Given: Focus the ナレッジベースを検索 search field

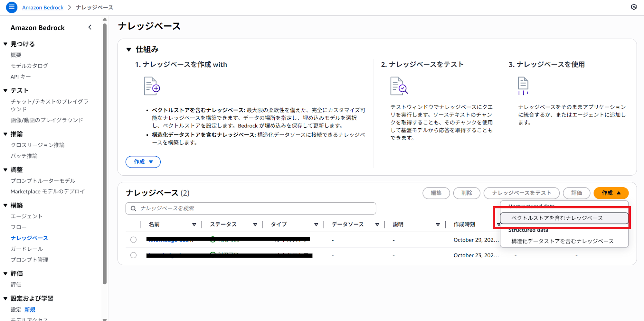Looking at the screenshot, I should pos(251,208).
